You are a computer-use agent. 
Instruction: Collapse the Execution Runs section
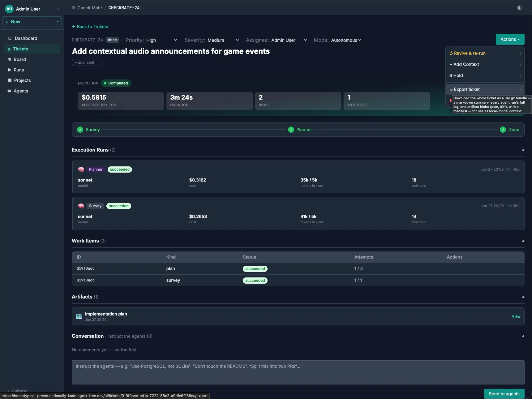(x=523, y=150)
